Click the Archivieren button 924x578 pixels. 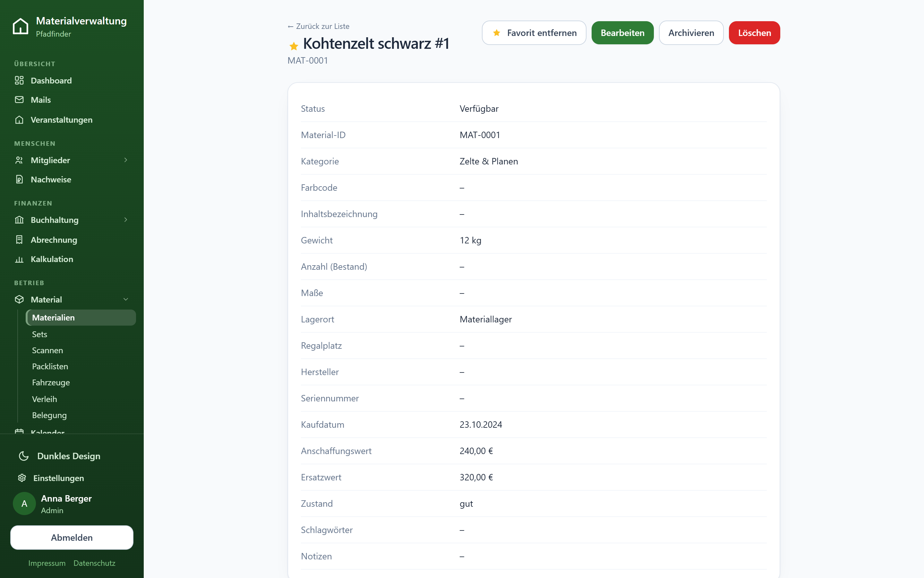coord(691,33)
